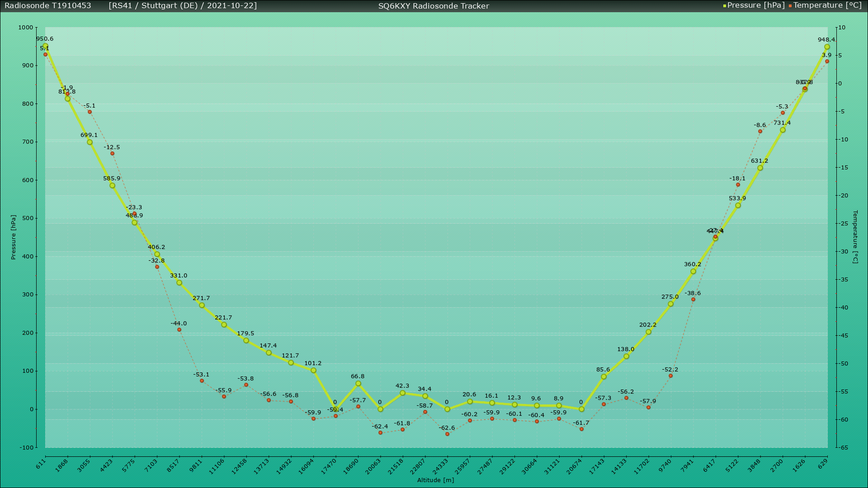Click the -44.0 temperature marker
The image size is (868, 488).
point(179,330)
